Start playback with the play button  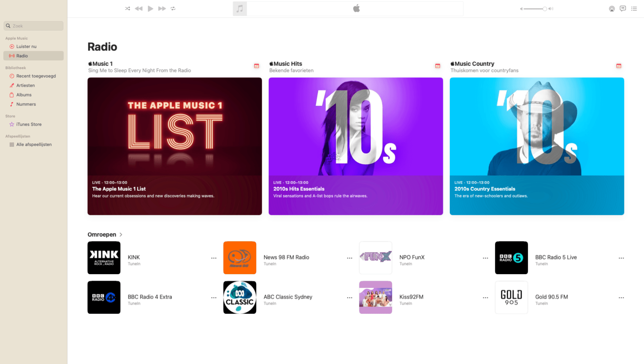click(150, 9)
